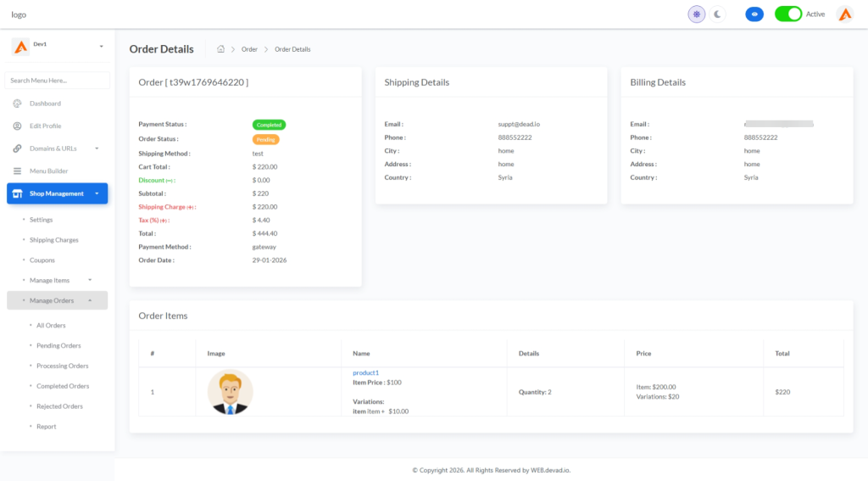
Task: Enable light mode with sun icon
Action: 696,14
